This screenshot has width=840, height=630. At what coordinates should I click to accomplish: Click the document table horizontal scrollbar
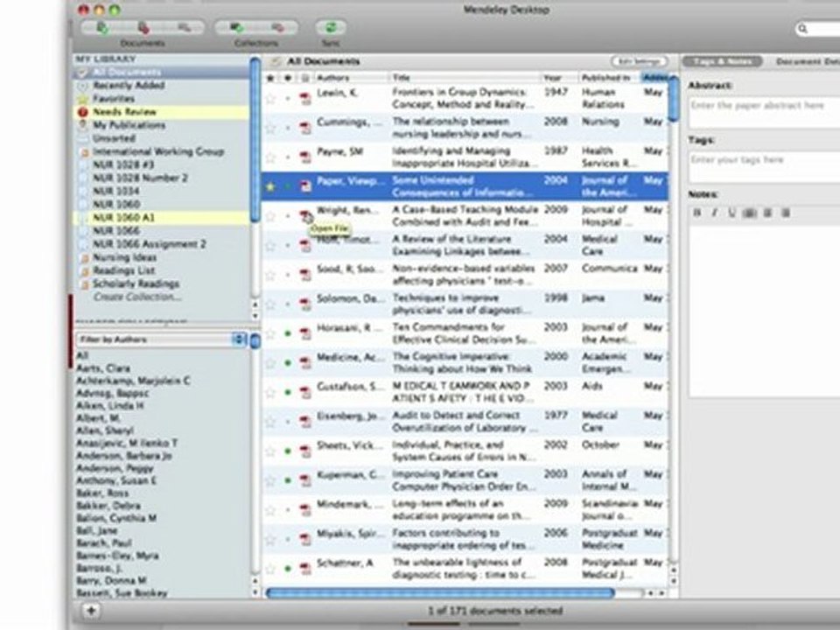[x=440, y=593]
